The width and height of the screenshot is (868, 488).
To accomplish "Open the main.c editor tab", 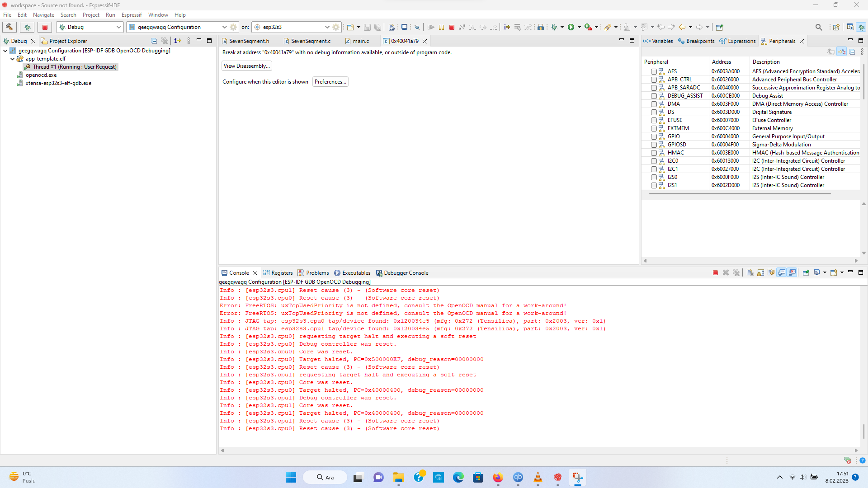I will pos(357,41).
